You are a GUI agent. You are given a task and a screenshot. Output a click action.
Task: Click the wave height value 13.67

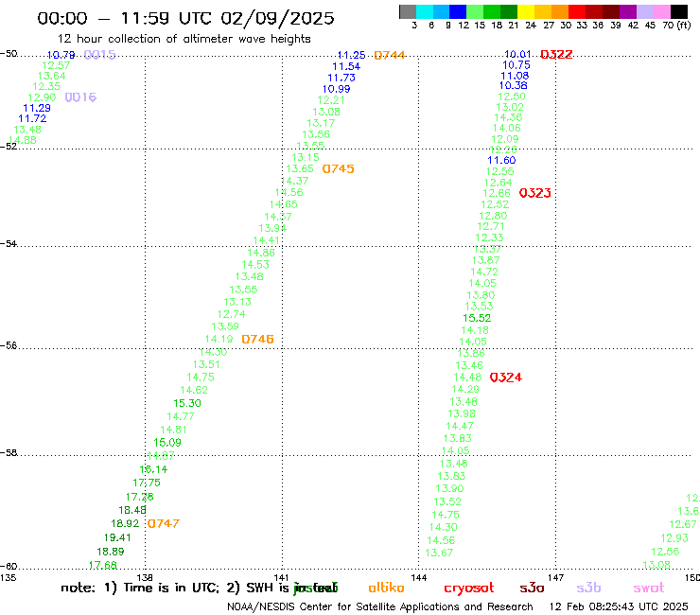click(x=439, y=553)
